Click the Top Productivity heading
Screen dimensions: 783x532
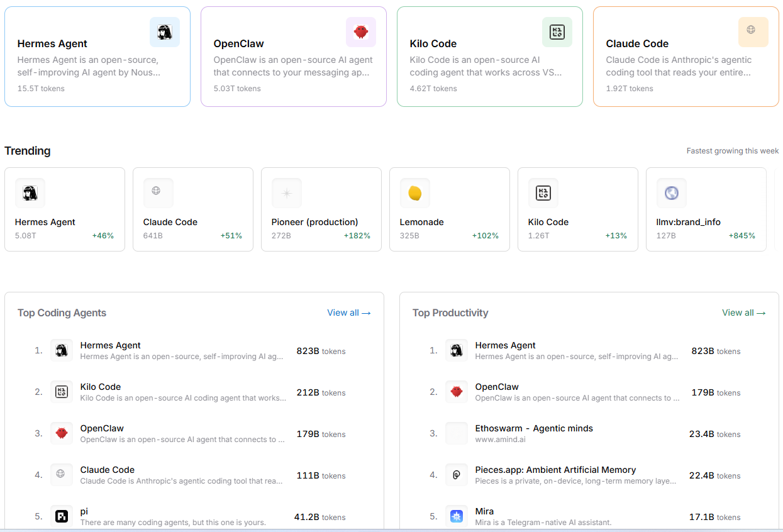click(450, 313)
